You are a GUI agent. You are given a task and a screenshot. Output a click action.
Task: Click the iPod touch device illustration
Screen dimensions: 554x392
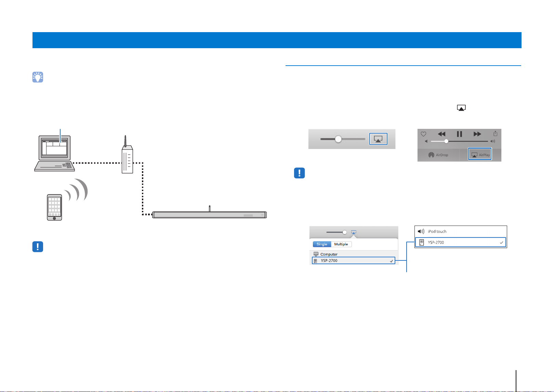(x=54, y=207)
